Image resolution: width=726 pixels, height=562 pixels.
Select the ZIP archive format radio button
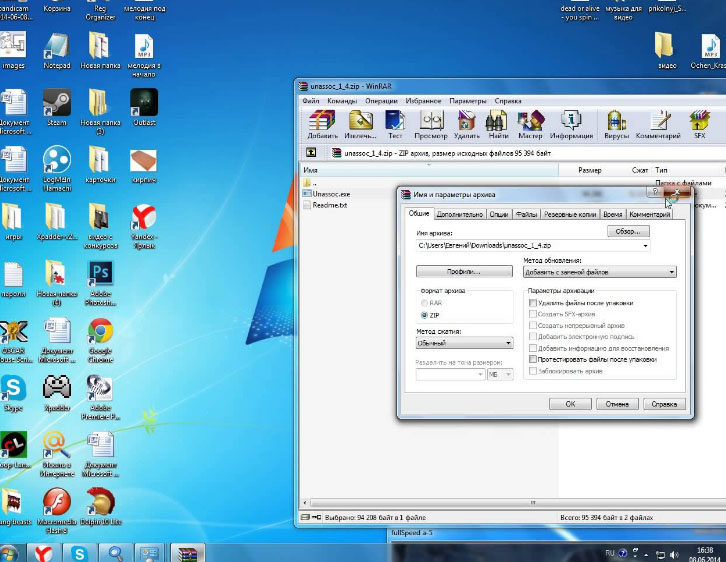coord(425,315)
